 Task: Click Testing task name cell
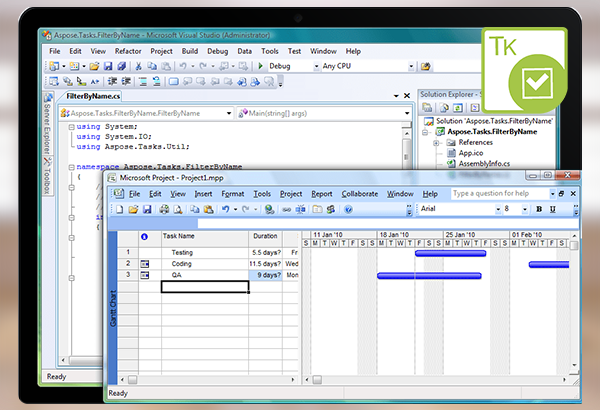[x=205, y=253]
